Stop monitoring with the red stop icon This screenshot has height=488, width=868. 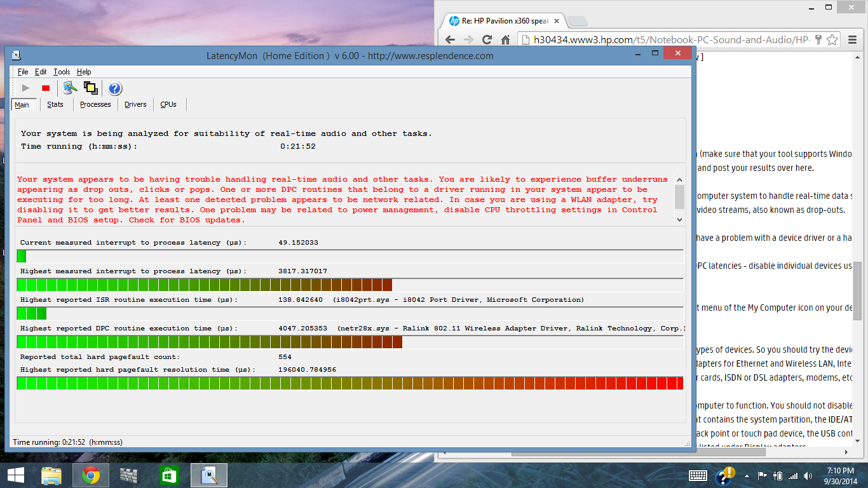[45, 88]
